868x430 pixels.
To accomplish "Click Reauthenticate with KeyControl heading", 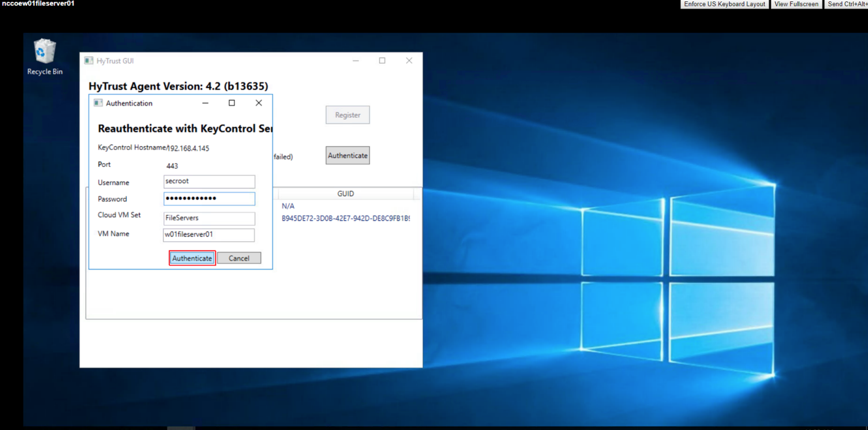I will [185, 128].
